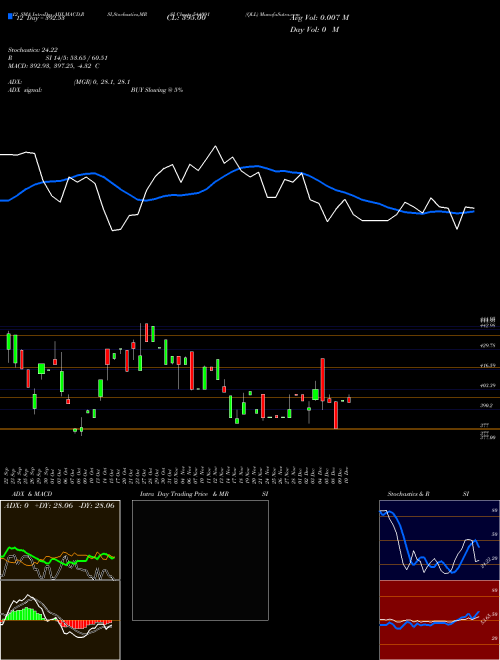
Task: Click the "ADX signal:" label
Action: click(x=25, y=90)
